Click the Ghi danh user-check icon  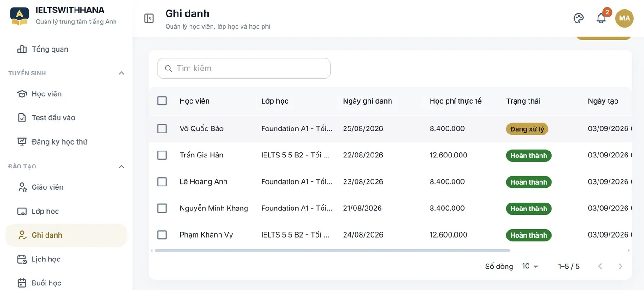pos(22,235)
